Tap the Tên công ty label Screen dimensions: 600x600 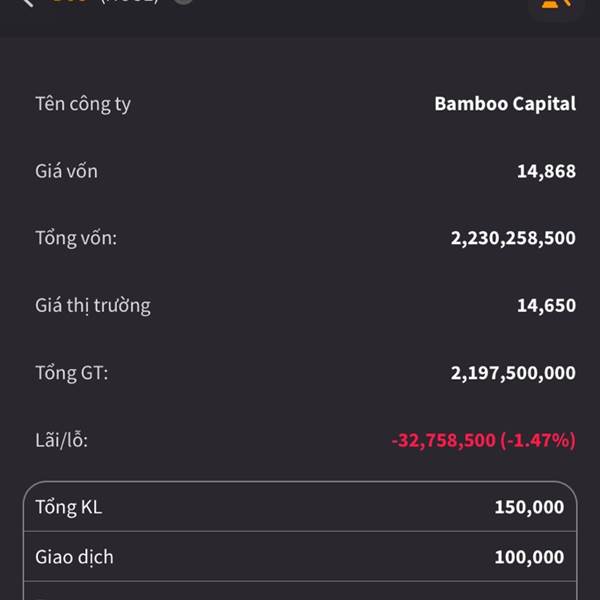(83, 104)
